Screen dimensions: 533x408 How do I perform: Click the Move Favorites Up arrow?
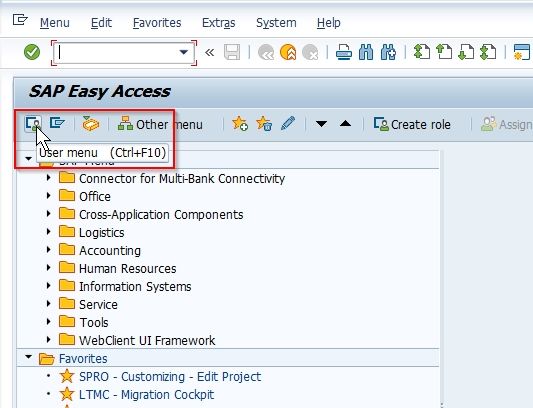345,124
